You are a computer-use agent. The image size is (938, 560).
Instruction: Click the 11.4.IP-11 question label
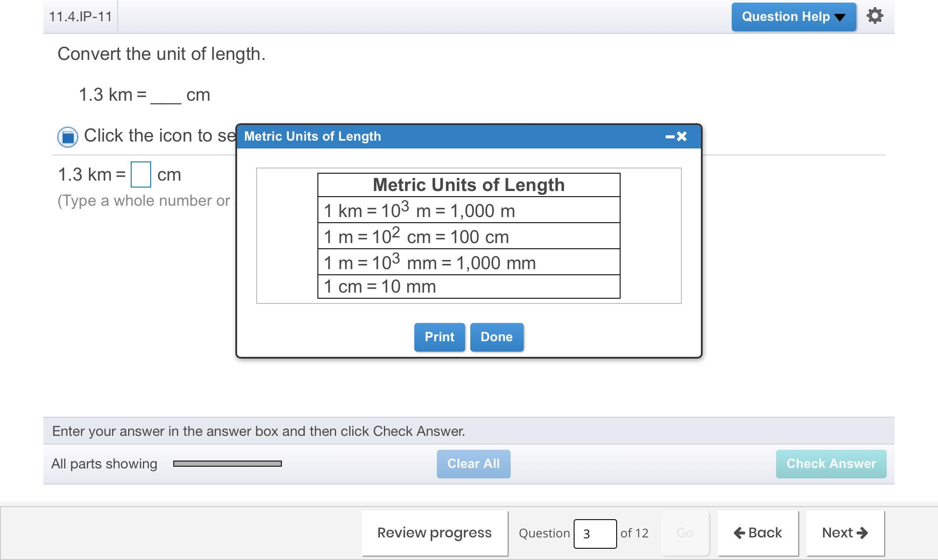tap(80, 16)
